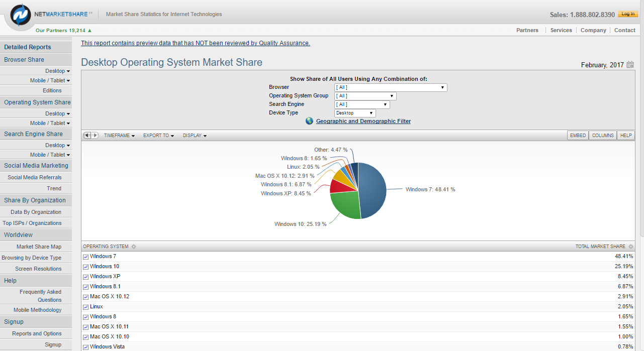Open the Partners top menu item

[x=527, y=30]
